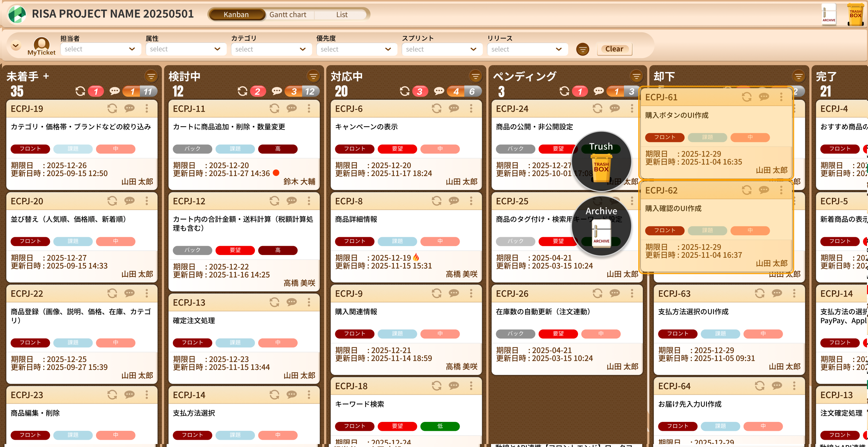Click the refresh icon on card ECPJ-19

coord(112,108)
